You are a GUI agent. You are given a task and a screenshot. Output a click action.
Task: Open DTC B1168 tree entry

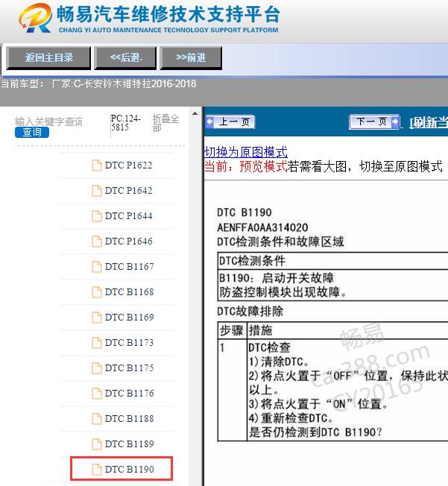pyautogui.click(x=129, y=292)
